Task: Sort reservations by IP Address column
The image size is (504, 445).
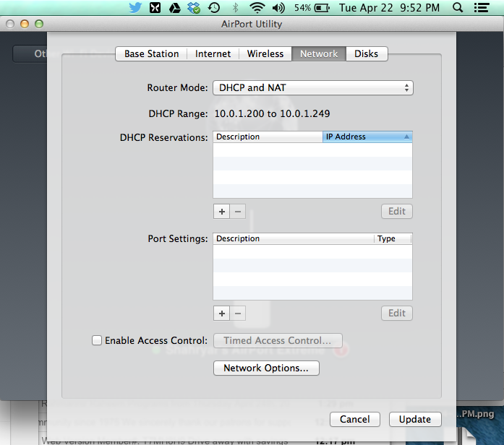Action: point(367,137)
